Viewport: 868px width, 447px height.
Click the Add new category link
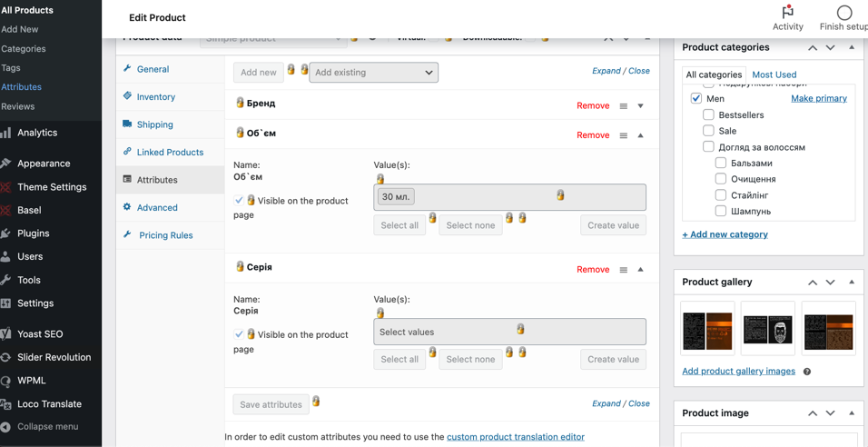point(725,234)
